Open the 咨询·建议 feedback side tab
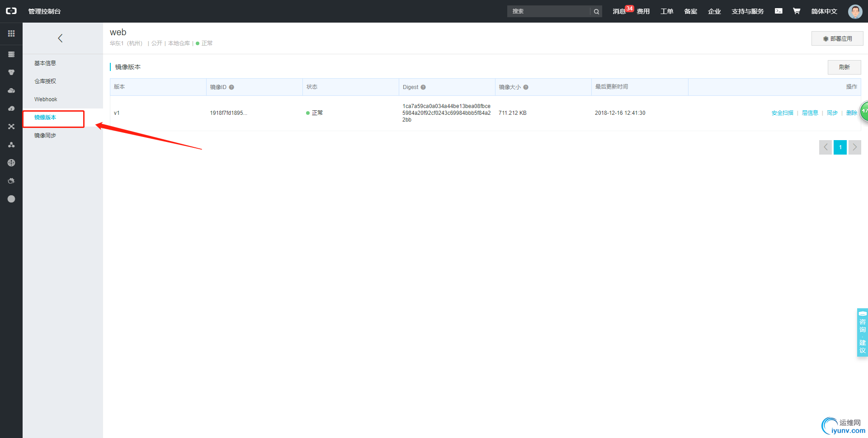This screenshot has width=868, height=438. pos(862,333)
